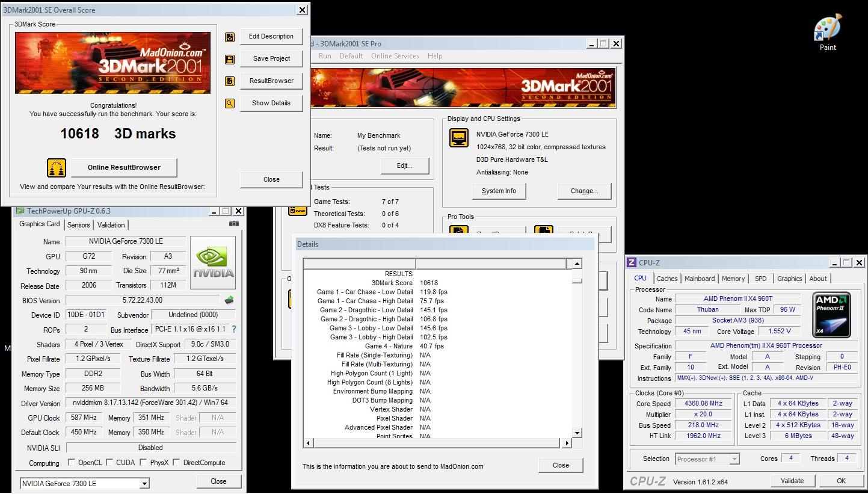Toggle the OpenCL checkbox
Screen dimensions: 868x494
point(72,462)
